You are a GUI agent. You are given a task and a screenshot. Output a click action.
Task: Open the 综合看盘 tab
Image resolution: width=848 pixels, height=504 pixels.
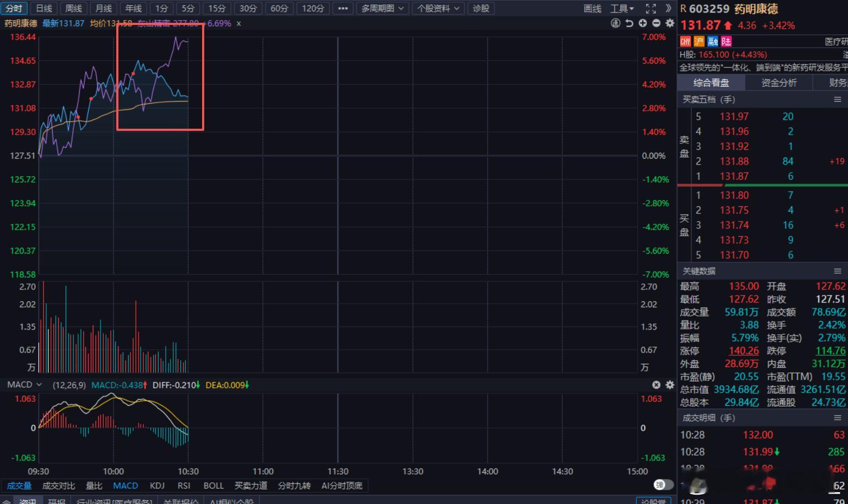[x=711, y=83]
